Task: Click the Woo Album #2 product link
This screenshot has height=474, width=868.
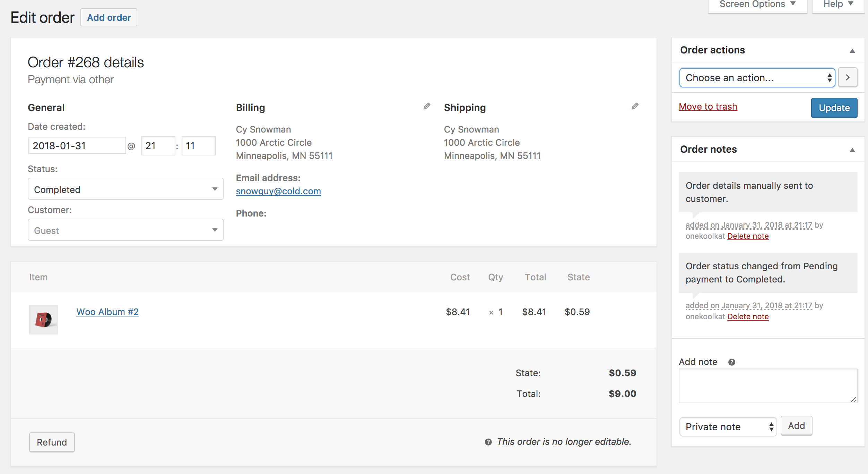Action: click(x=108, y=311)
